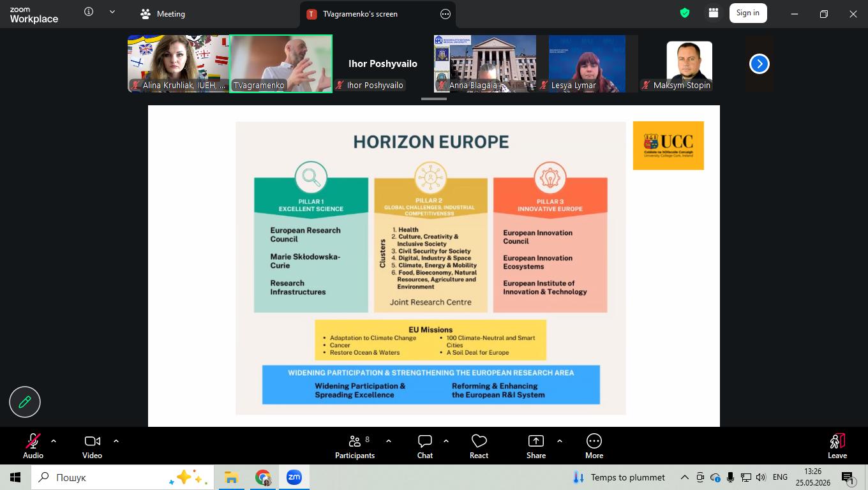The width and height of the screenshot is (868, 490).
Task: Click the 'Research Infrastructures' text
Action: tap(298, 288)
